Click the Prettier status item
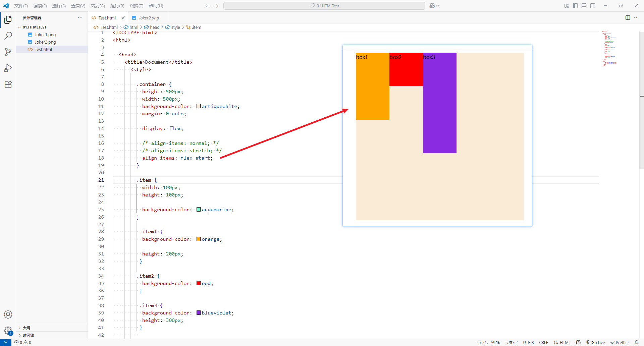Image resolution: width=644 pixels, height=346 pixels. (x=620, y=342)
